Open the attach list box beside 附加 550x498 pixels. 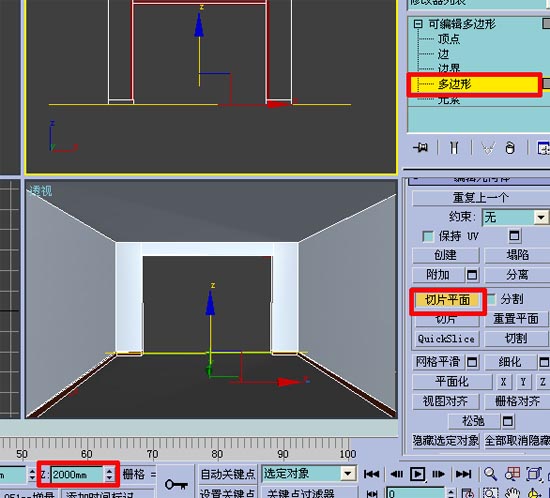[472, 275]
